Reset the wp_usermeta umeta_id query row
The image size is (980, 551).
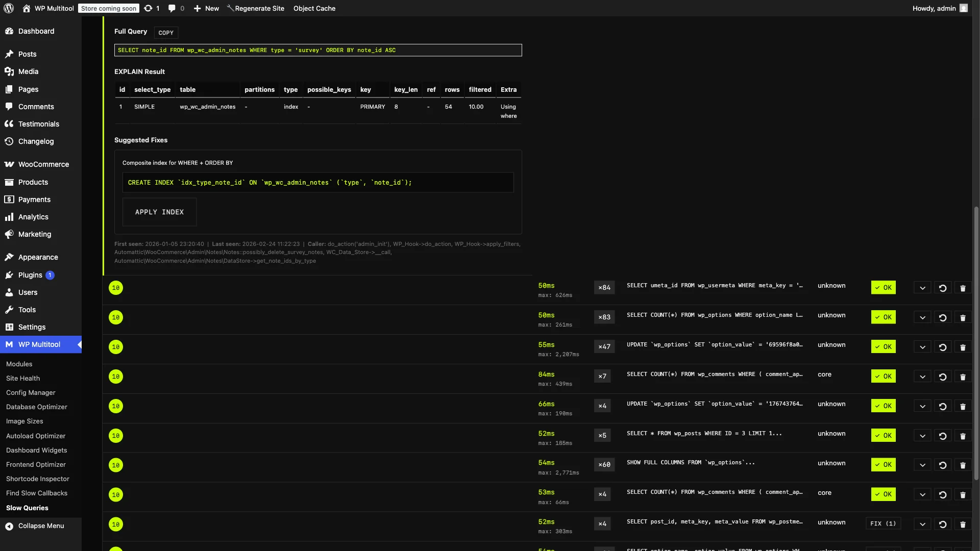pos(943,288)
